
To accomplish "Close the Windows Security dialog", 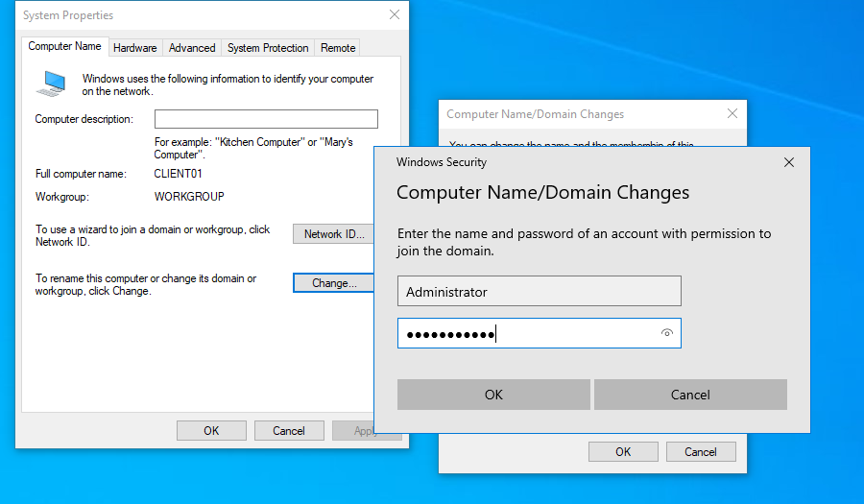I will point(789,162).
